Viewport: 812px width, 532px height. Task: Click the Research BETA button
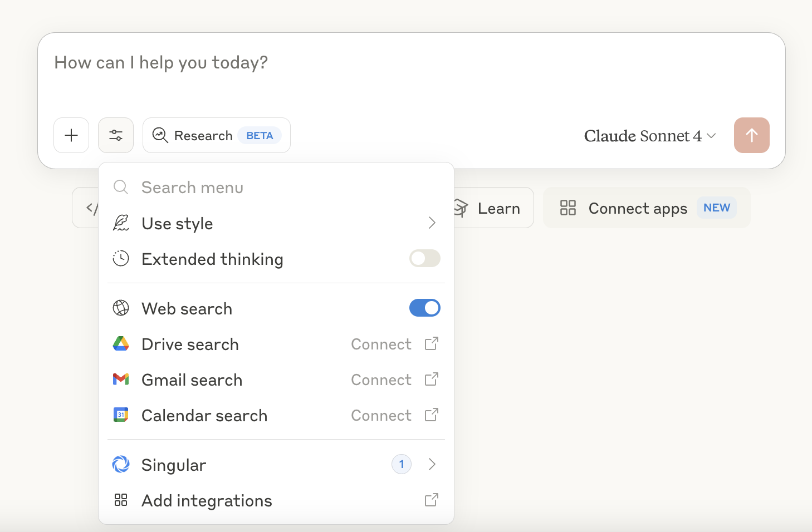pyautogui.click(x=216, y=135)
